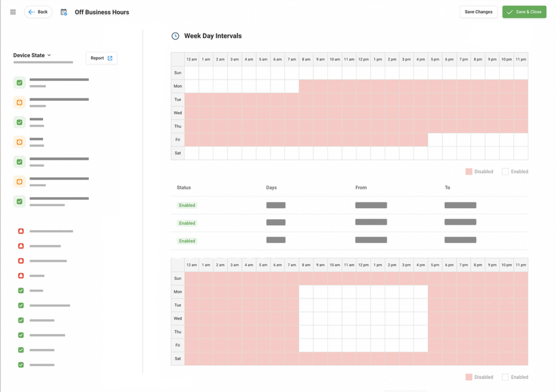Toggle the first green checkbox below the red alarms
555x392 pixels.
pos(21,291)
